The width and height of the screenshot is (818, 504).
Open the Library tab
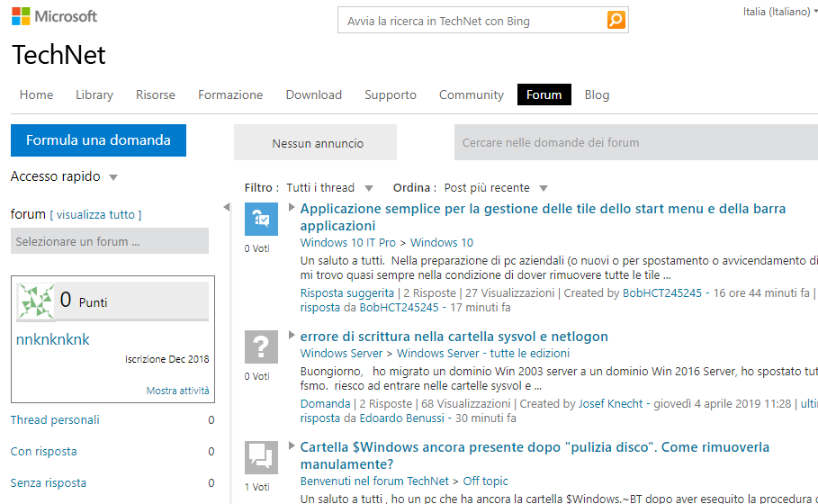click(x=94, y=94)
